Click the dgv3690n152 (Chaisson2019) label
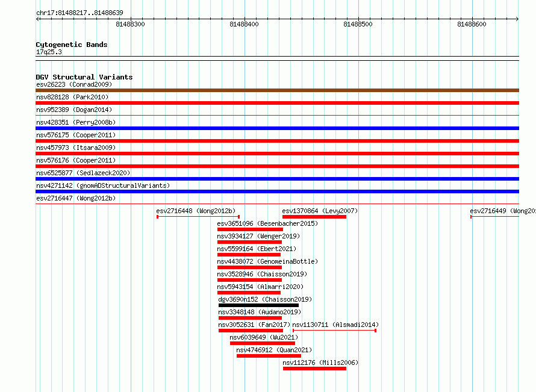The image size is (536, 392). pyautogui.click(x=265, y=299)
